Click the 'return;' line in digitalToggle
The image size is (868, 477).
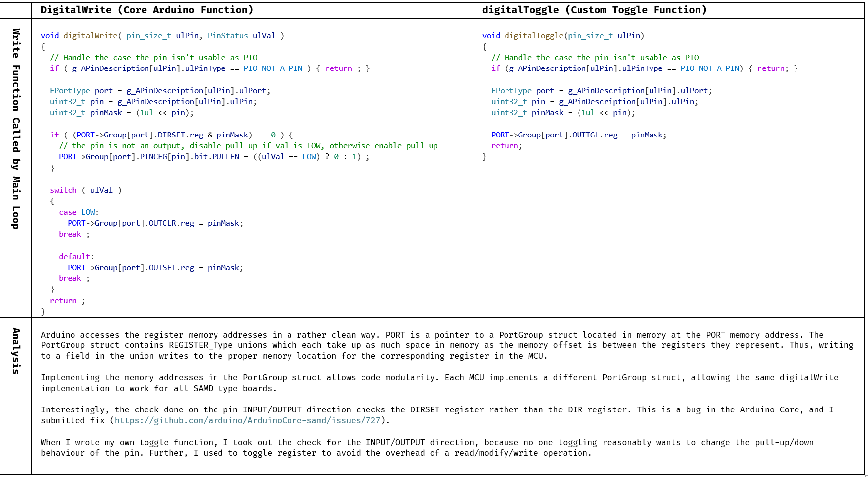[x=506, y=146]
